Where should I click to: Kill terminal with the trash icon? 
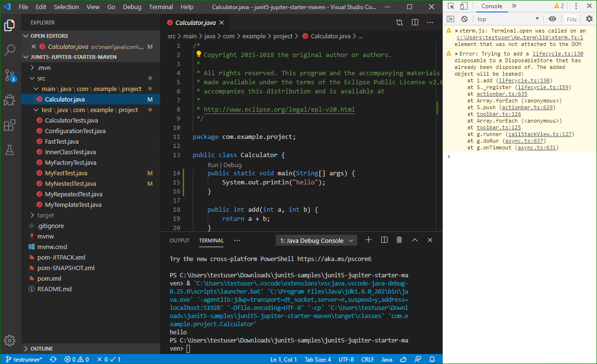point(399,240)
